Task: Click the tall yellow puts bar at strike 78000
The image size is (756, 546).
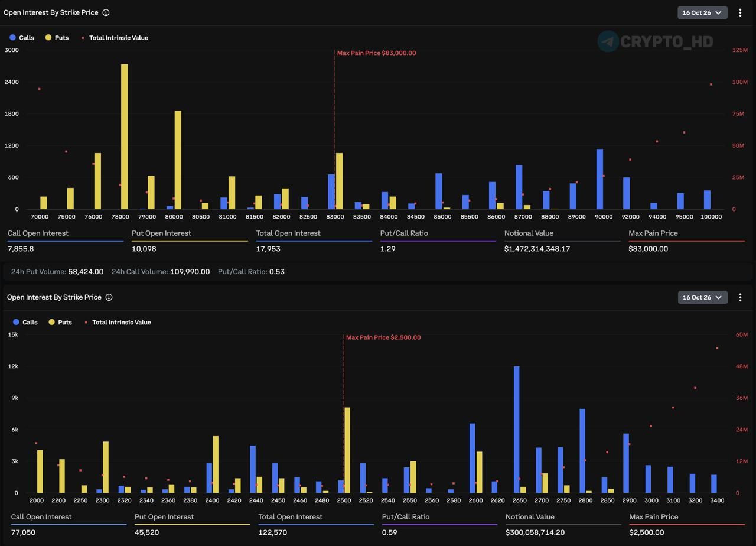Action: click(125, 136)
